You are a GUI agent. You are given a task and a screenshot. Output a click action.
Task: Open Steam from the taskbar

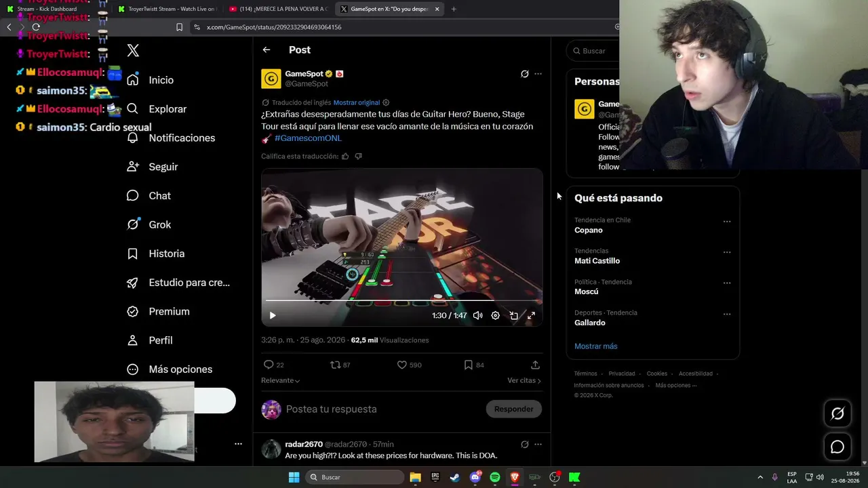point(455,477)
